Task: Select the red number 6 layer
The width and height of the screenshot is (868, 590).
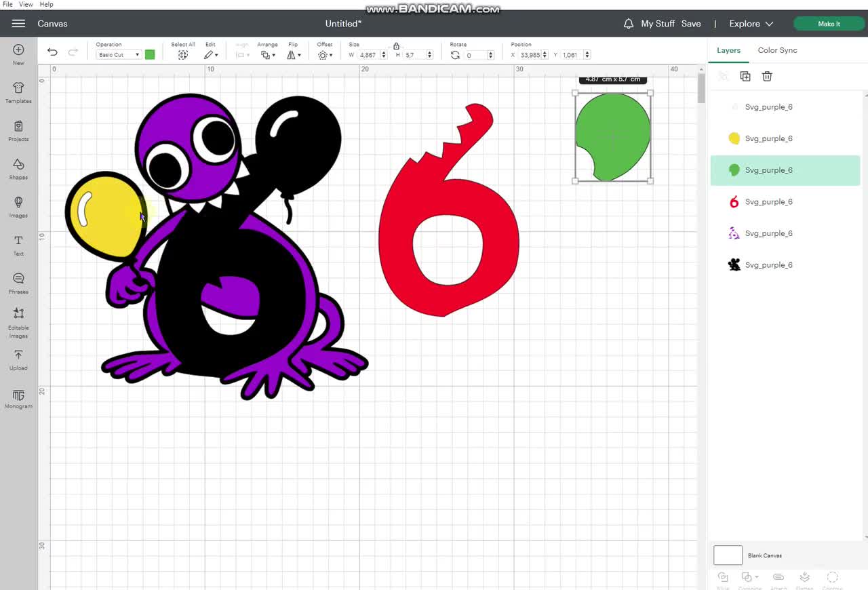Action: point(785,201)
